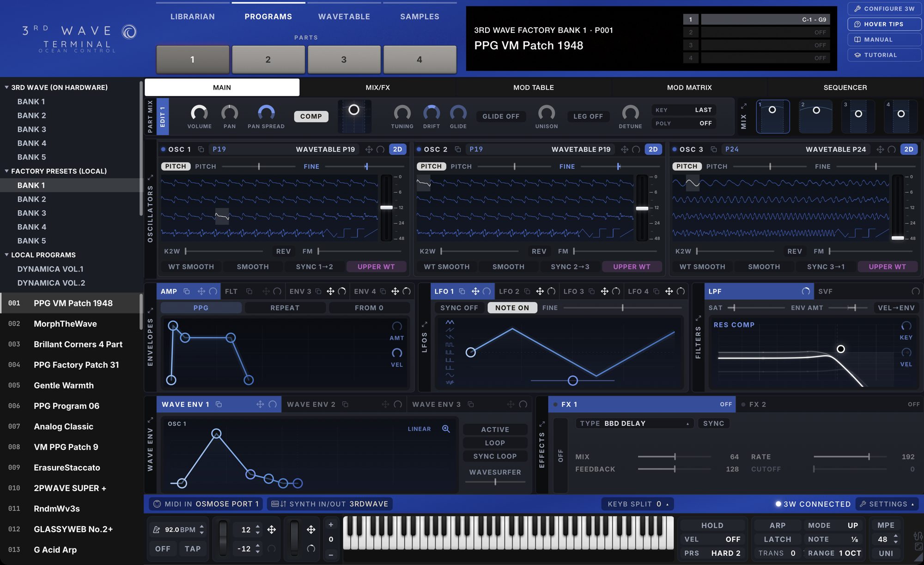924x565 pixels.
Task: Open the KEYB SPLIT dropdown
Action: point(638,504)
